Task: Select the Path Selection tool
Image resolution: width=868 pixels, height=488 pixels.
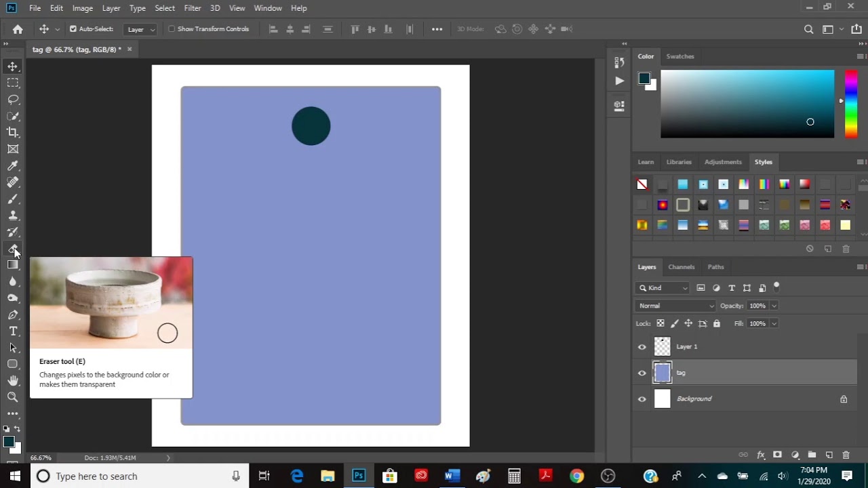Action: [x=13, y=348]
